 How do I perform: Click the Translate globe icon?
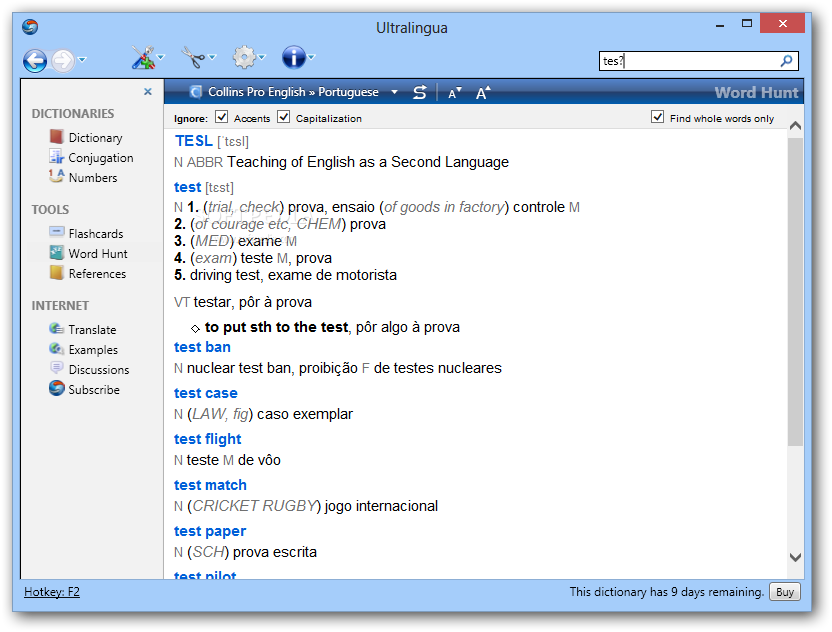[56, 328]
